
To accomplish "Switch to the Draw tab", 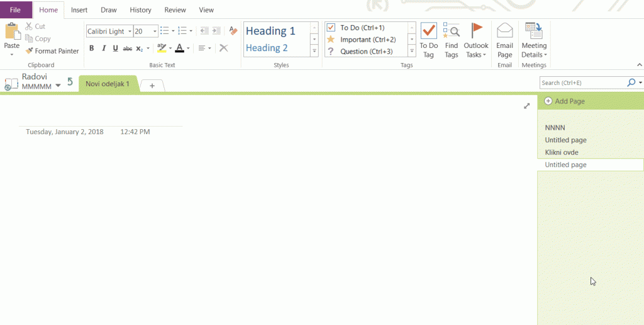I will 108,10.
